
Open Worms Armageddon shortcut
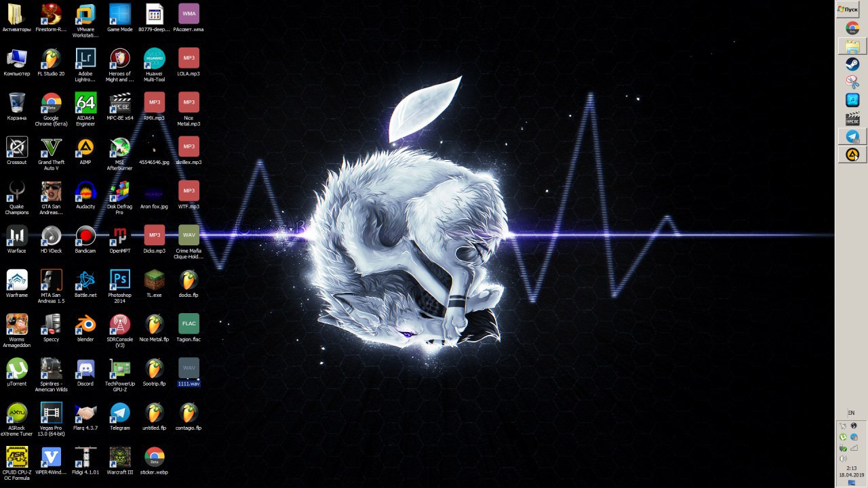(17, 330)
